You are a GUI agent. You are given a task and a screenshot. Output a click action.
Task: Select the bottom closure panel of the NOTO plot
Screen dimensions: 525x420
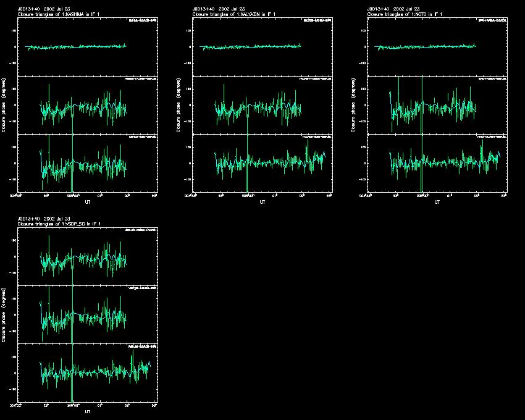pos(437,163)
